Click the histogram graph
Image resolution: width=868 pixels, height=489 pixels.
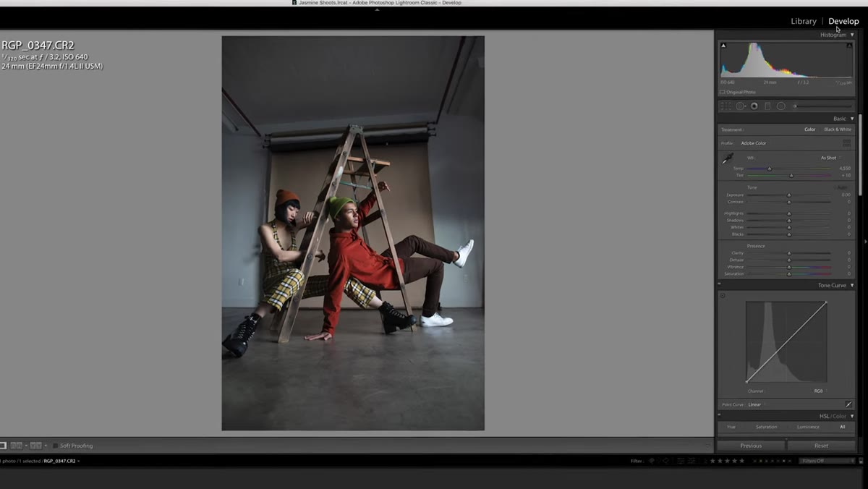786,59
